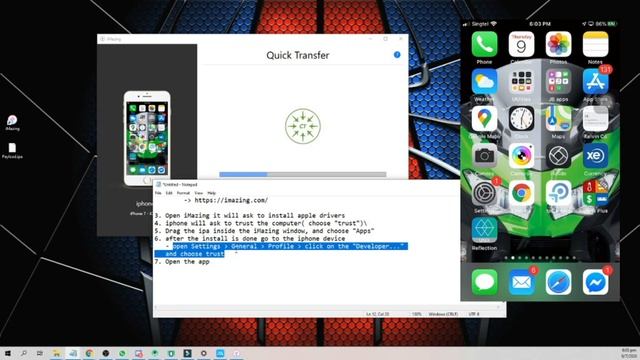The height and width of the screenshot is (360, 640).
Task: Open the colorful lens camera app
Action: [x=521, y=156]
